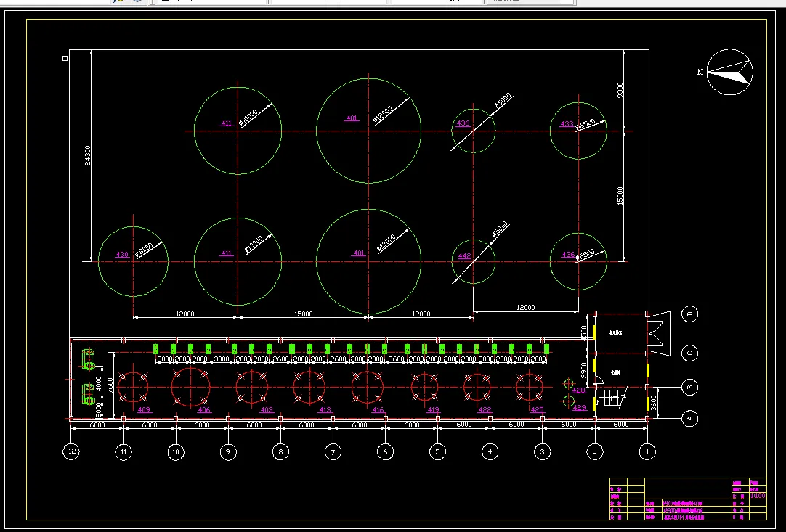Click the 3900 dimension text
Screen dimensions: 786x532
(583, 371)
